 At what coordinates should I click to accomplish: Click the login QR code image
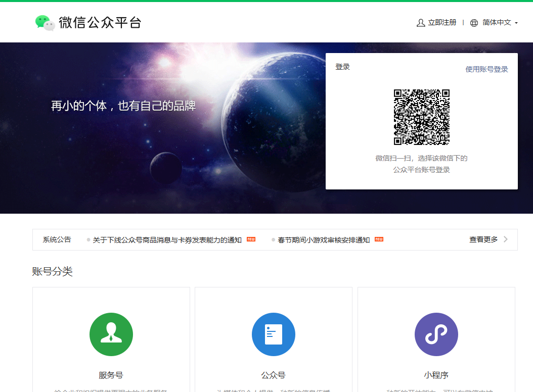[422, 117]
